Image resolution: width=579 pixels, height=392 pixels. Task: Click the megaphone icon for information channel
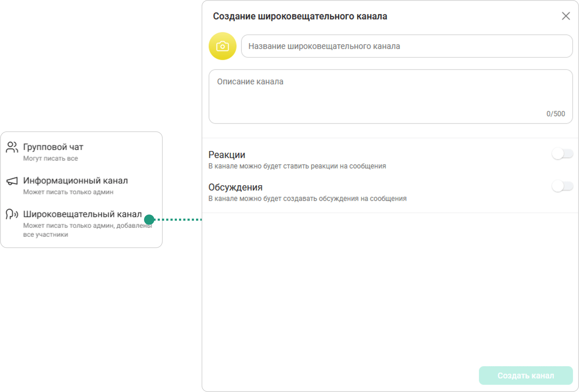pyautogui.click(x=12, y=181)
